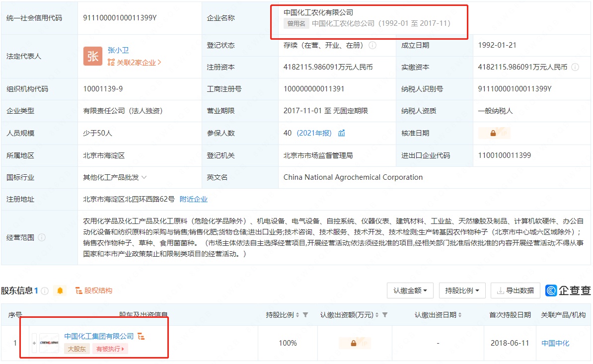This screenshot has width=593, height=364.
Task: Click first holding date 2018-06-11
Action: click(510, 343)
